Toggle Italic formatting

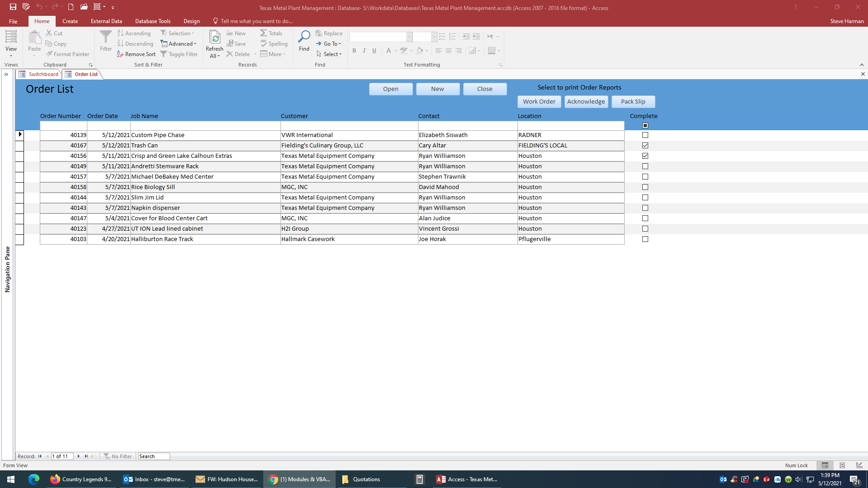[x=364, y=51]
